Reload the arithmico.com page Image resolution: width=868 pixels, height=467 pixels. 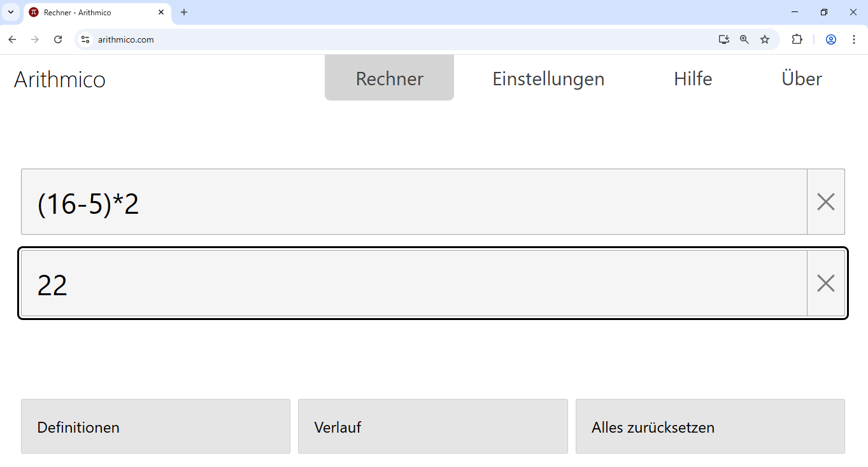[x=58, y=39]
